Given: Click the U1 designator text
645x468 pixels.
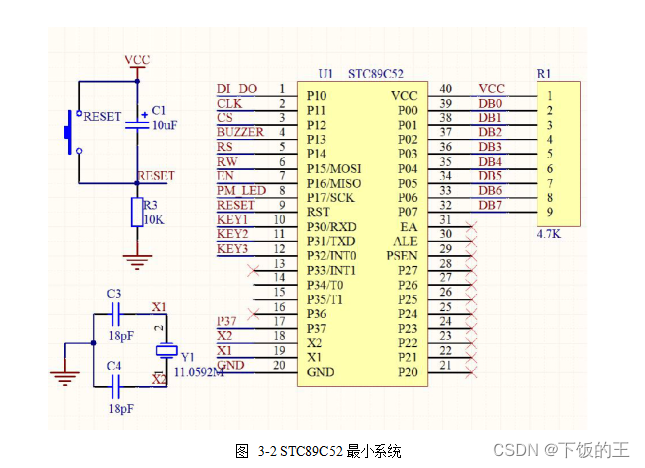Looking at the screenshot, I should point(325,74).
